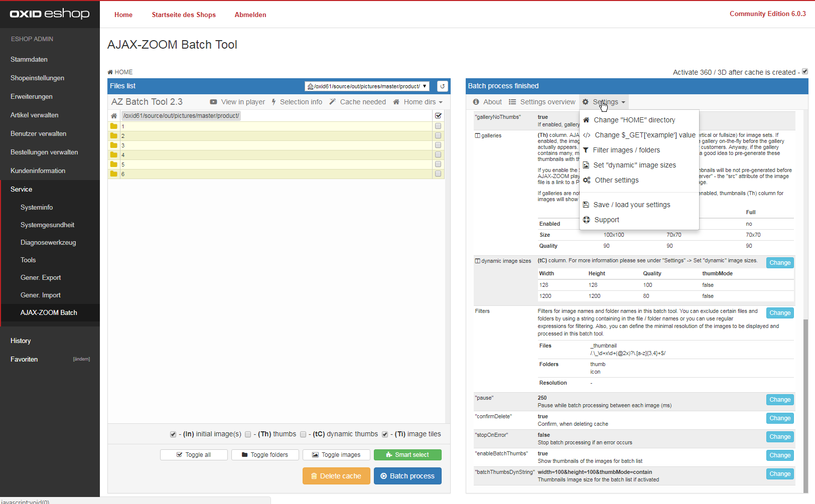
Task: Click the home icon in the files list row
Action: point(114,116)
